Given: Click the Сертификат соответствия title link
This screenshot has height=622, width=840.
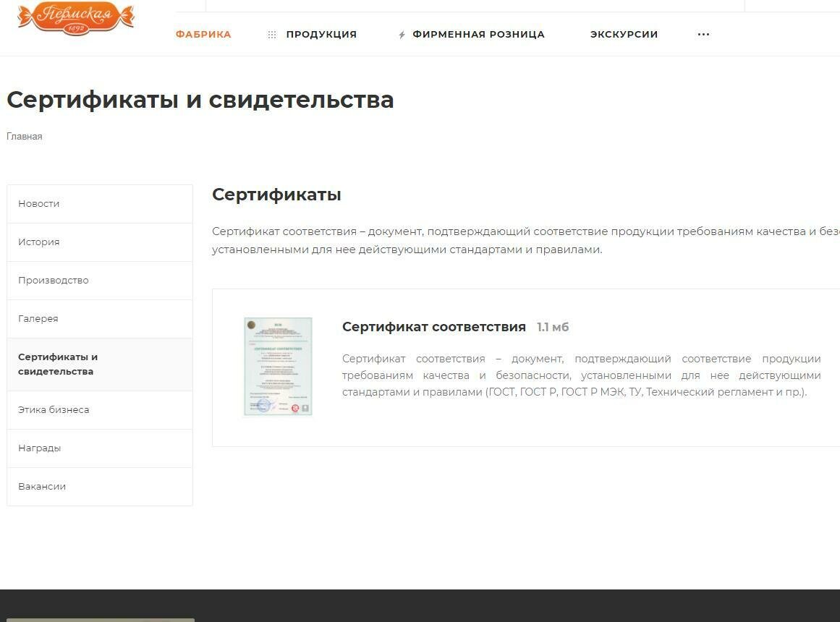Looking at the screenshot, I should click(x=434, y=327).
